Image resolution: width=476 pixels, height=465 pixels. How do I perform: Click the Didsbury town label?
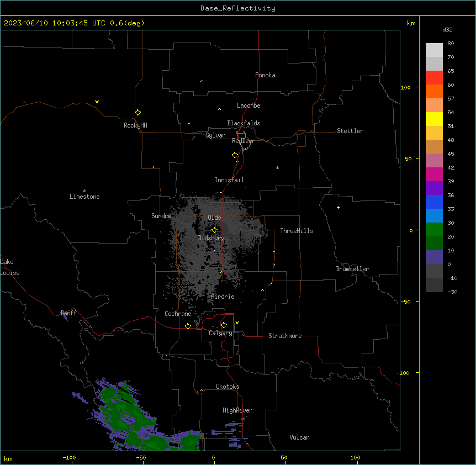211,238
